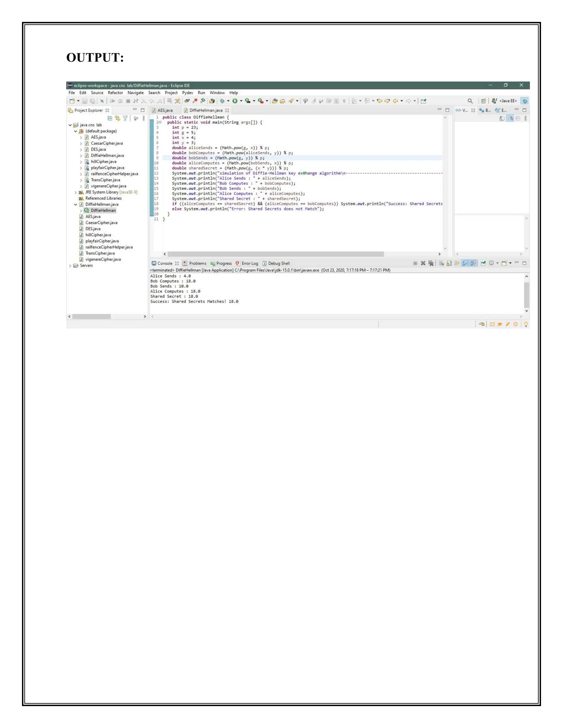Collapse the java cns lab project
The image size is (563, 728).
70,125
